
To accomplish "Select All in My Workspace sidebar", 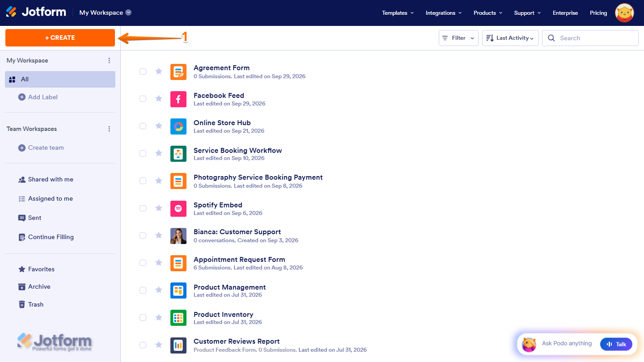I will [60, 79].
